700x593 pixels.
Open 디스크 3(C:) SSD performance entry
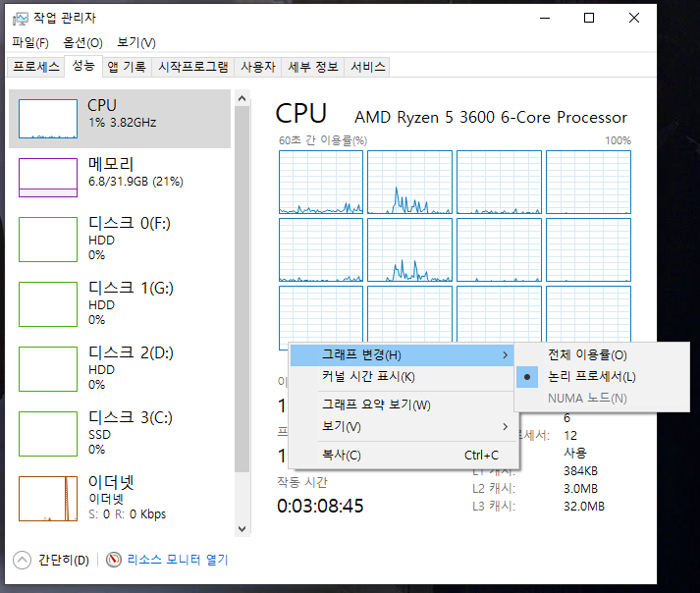120,433
